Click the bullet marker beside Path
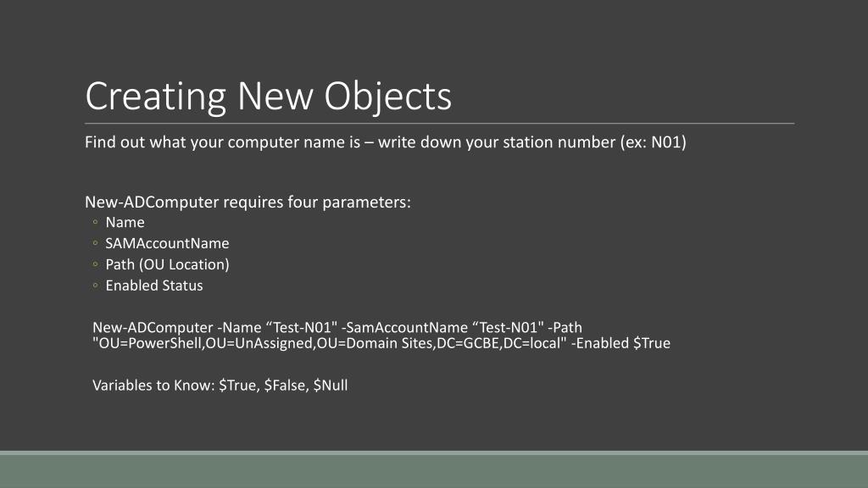Viewport: 868px width, 488px height. point(95,264)
